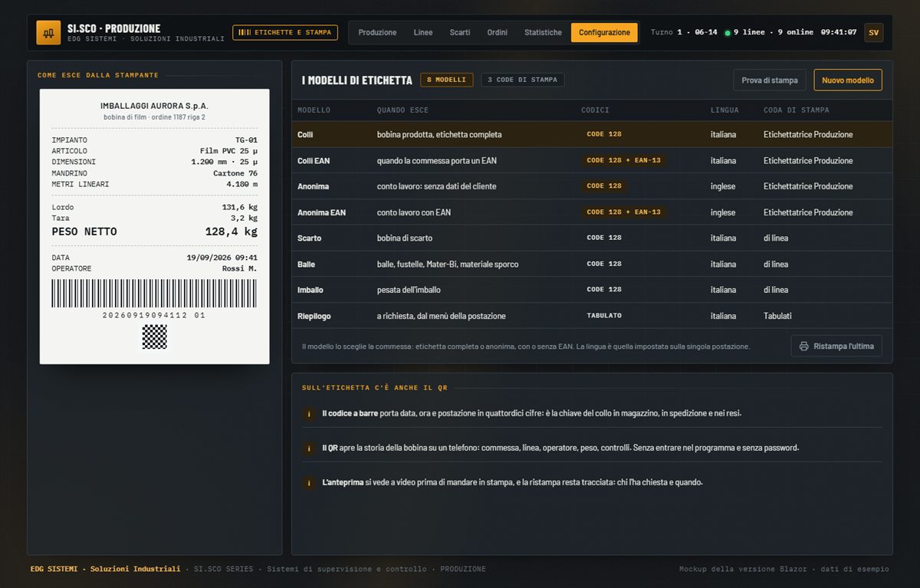Switch to the Statistiche tab
This screenshot has height=588, width=920.
(x=543, y=32)
